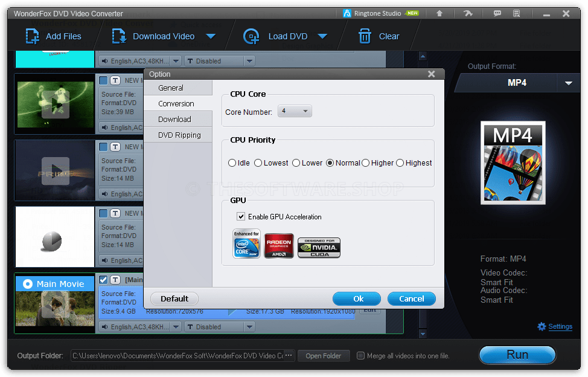Screen dimensions: 588x377
Task: Click T rename icon of Main Movie row
Action: pyautogui.click(x=115, y=280)
